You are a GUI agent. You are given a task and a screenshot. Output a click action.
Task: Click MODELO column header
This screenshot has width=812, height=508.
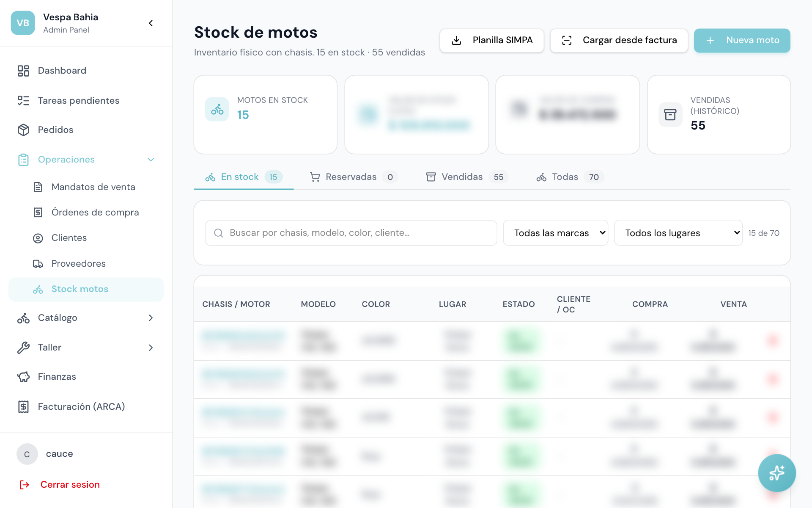[318, 304]
